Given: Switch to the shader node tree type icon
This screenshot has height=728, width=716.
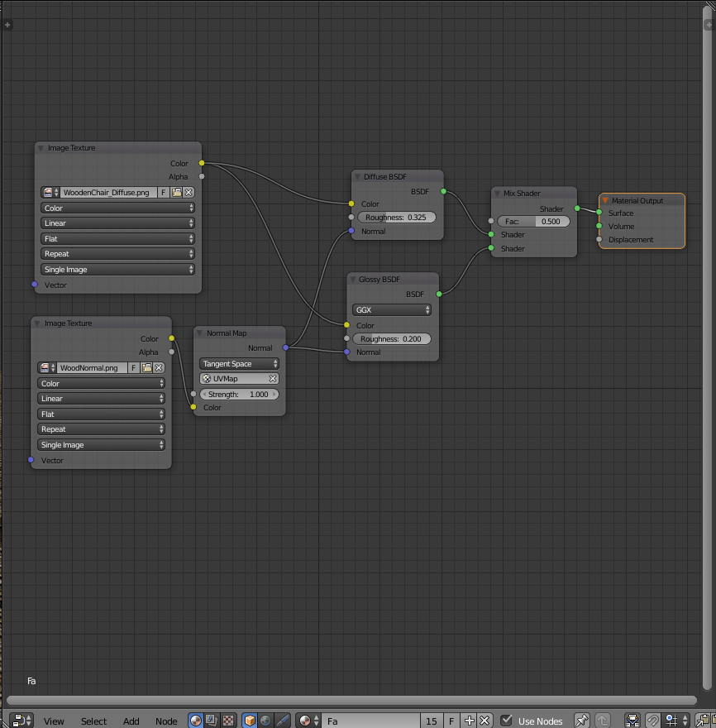Looking at the screenshot, I should pyautogui.click(x=196, y=721).
